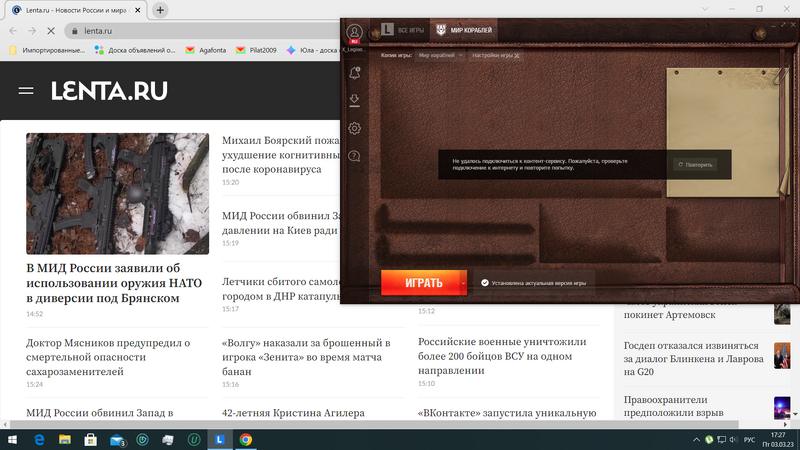The height and width of the screenshot is (450, 800).
Task: Open Lenta.ru hamburger menu icon
Action: click(26, 91)
